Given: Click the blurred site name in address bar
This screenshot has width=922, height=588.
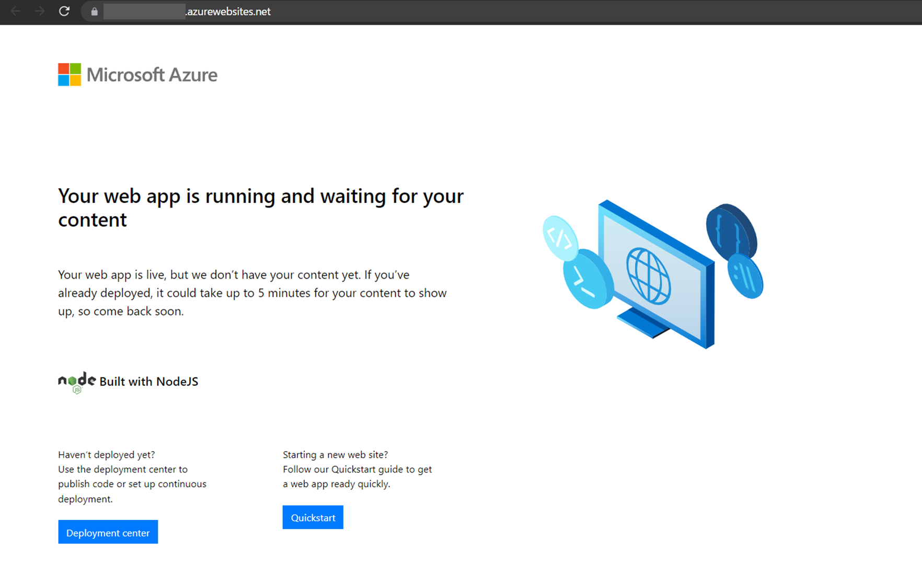Looking at the screenshot, I should pos(144,11).
